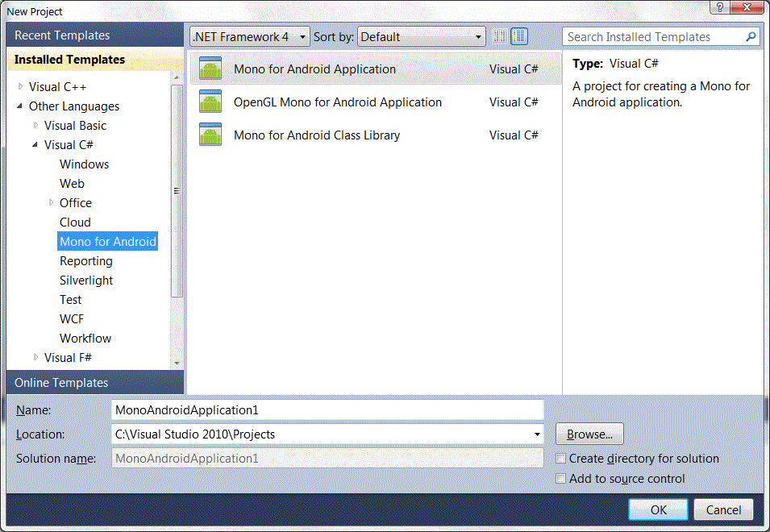Click the Browse button
The height and width of the screenshot is (532, 770).
(x=589, y=434)
